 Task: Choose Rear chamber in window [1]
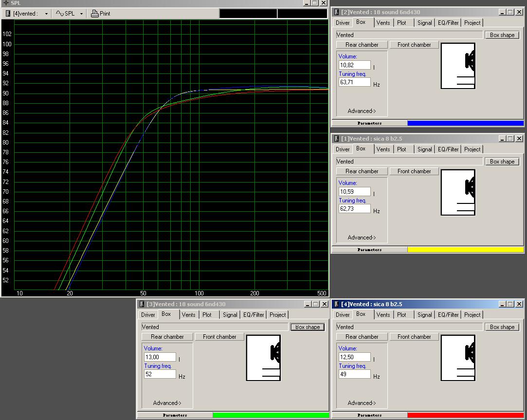coord(362,171)
